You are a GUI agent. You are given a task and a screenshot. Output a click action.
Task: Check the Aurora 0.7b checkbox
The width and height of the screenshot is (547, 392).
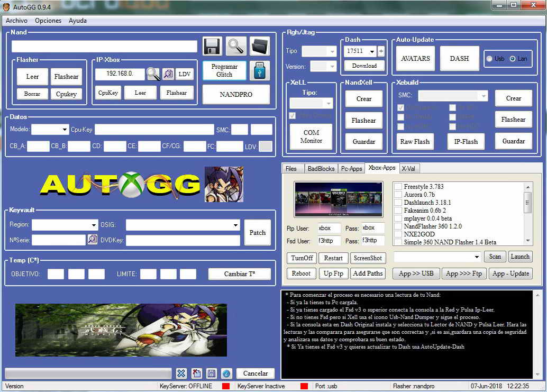click(398, 195)
